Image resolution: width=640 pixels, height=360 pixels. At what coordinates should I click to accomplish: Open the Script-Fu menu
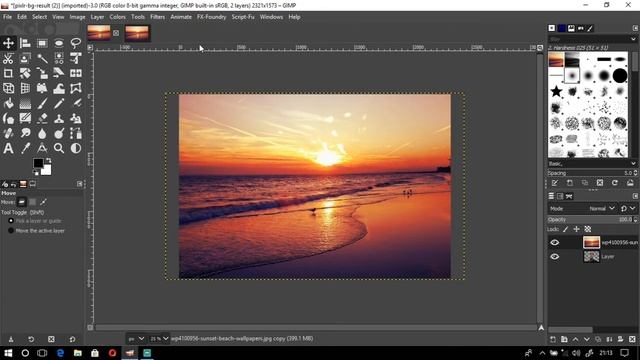[x=243, y=17]
